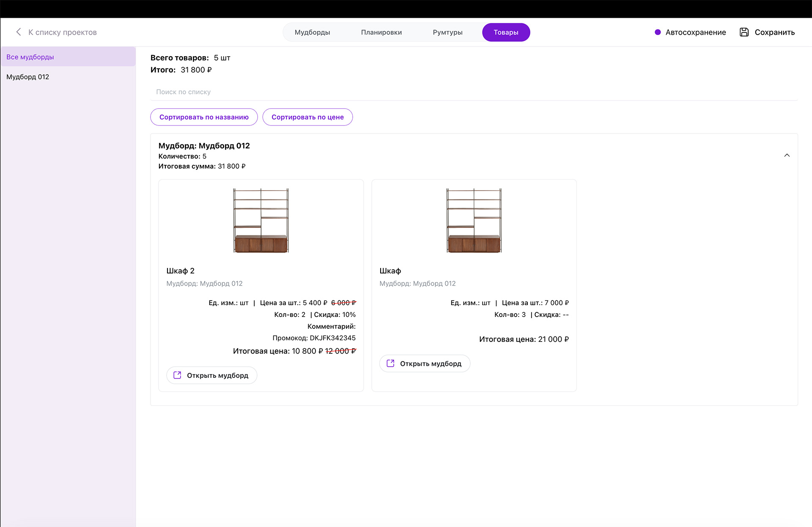Select Все мудборды in sidebar
The width and height of the screenshot is (812, 527).
tap(68, 57)
